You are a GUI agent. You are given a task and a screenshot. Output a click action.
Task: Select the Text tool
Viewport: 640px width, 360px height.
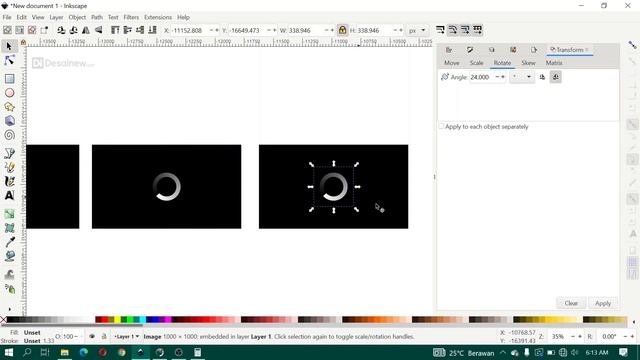(x=9, y=196)
